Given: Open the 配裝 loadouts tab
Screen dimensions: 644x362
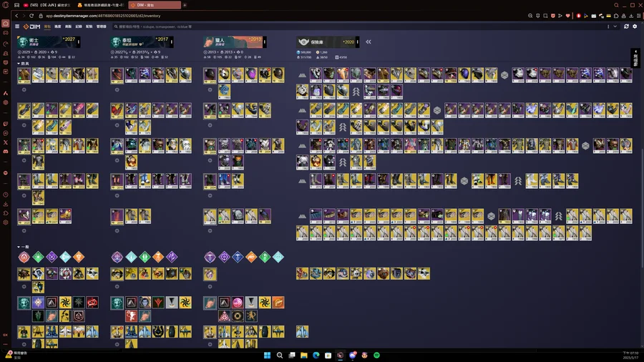Looking at the screenshot, I should pos(89,26).
